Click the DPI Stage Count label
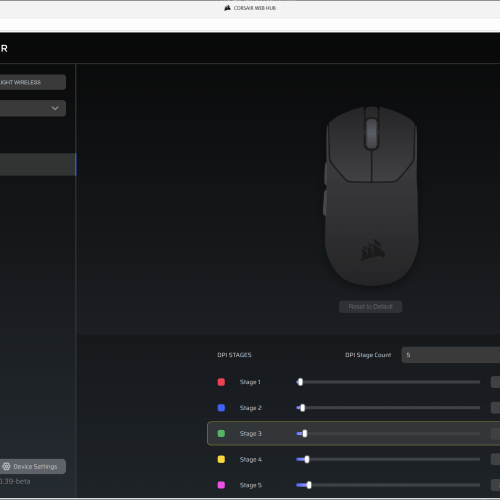The width and height of the screenshot is (500, 500). click(368, 355)
